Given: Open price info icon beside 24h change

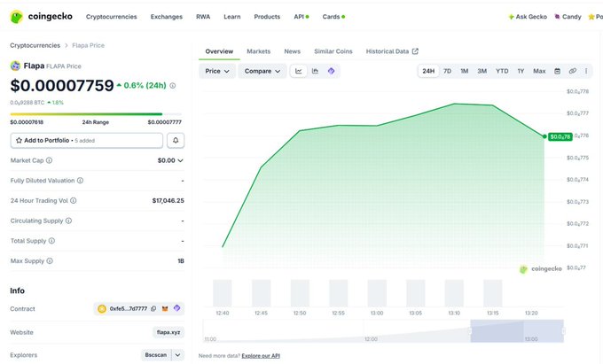Looking at the screenshot, I should [x=173, y=86].
